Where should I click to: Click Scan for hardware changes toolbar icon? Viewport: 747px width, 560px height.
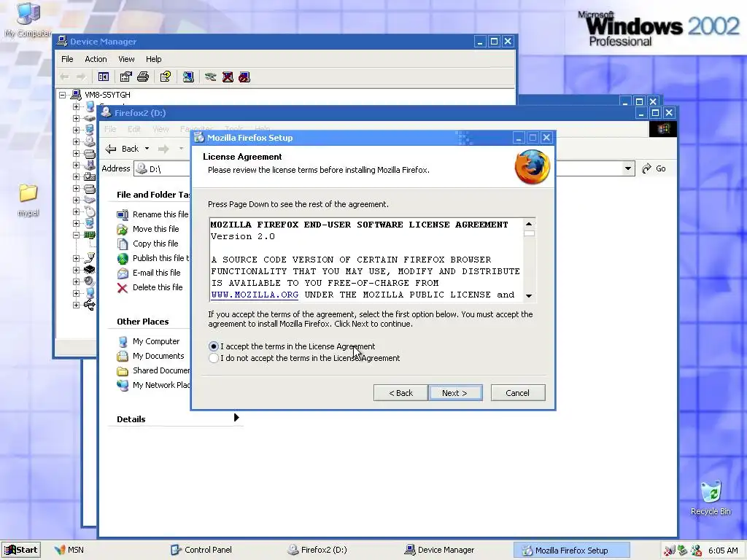(x=188, y=77)
